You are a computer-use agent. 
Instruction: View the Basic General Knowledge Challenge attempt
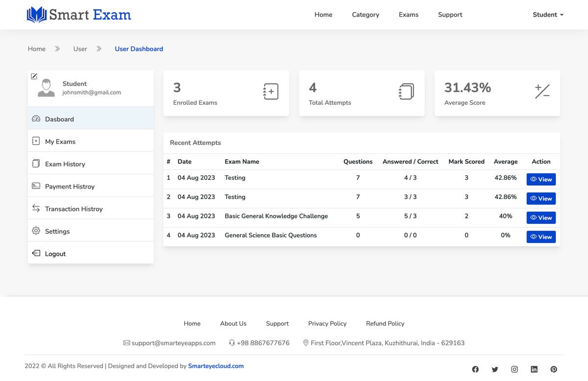(x=541, y=217)
